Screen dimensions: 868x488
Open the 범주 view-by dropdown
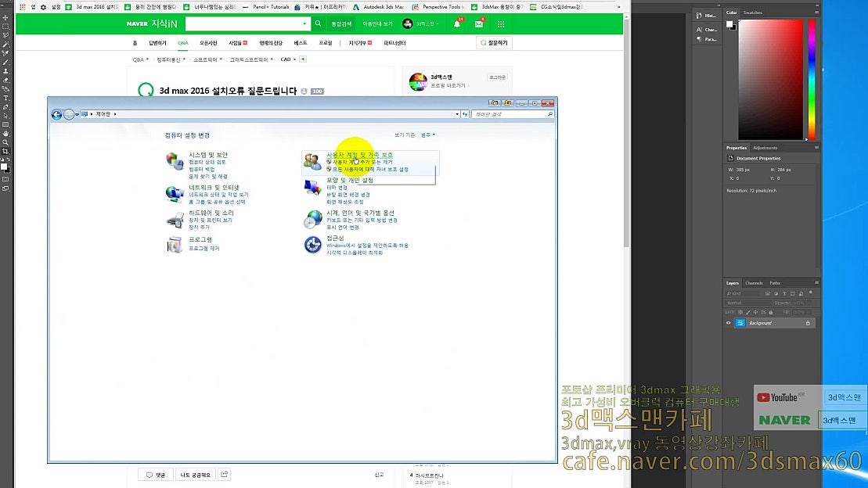427,135
